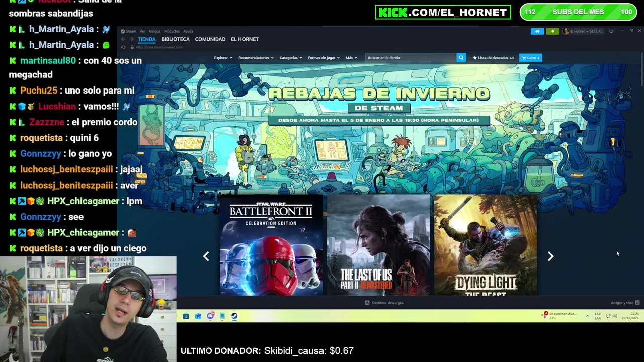Click Gestionar descargas at the bottom

coord(384,303)
